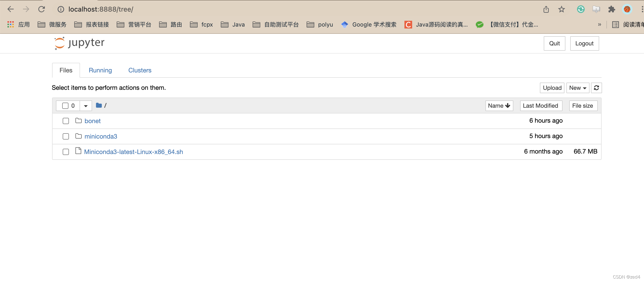Viewport: 644px width, 281px height.
Task: Click the blue root folder icon in breadcrumb
Action: (x=99, y=105)
